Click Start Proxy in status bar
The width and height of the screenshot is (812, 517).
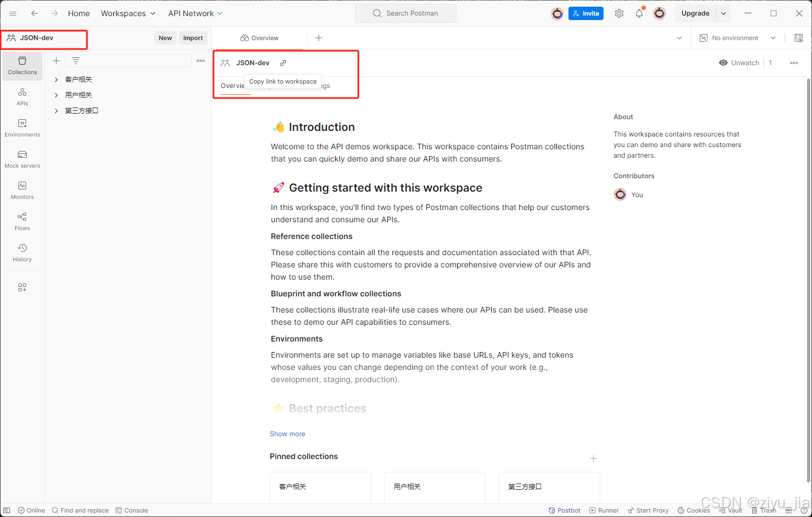click(x=648, y=510)
